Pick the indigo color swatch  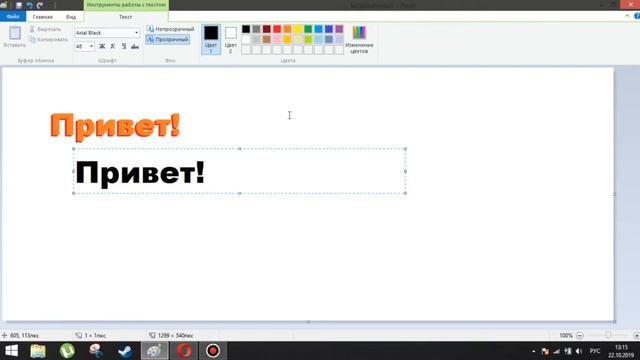(x=329, y=29)
